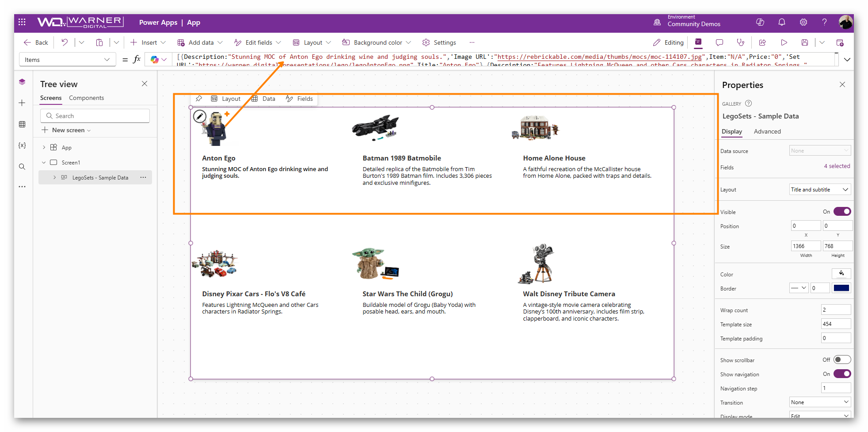This screenshot has width=868, height=432.
Task: Click the pin icon in gallery toolbar
Action: [x=199, y=99]
